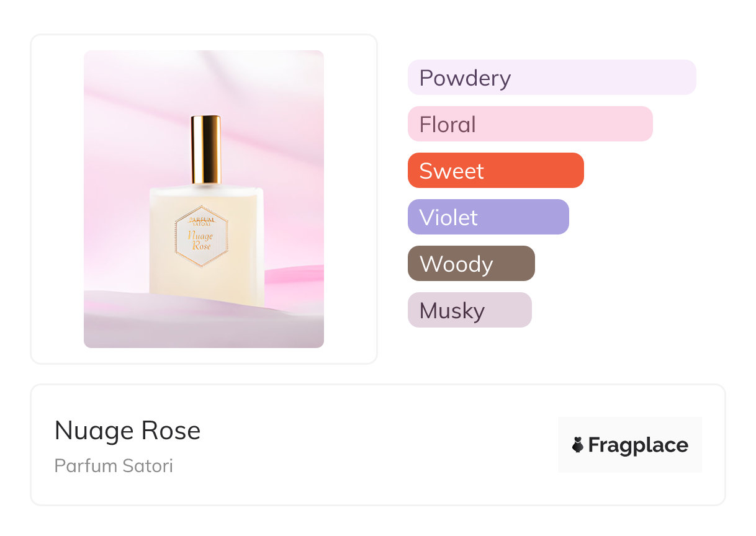Open the Parfum Satori brand link below the title
Viewport: 756px width, 536px height.
pos(114,465)
